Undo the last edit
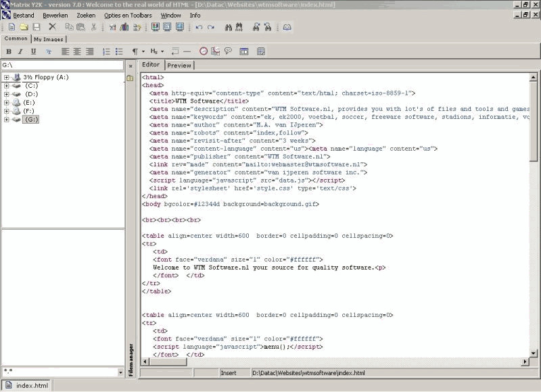Viewport: 541px width, 392px height. click(x=199, y=27)
